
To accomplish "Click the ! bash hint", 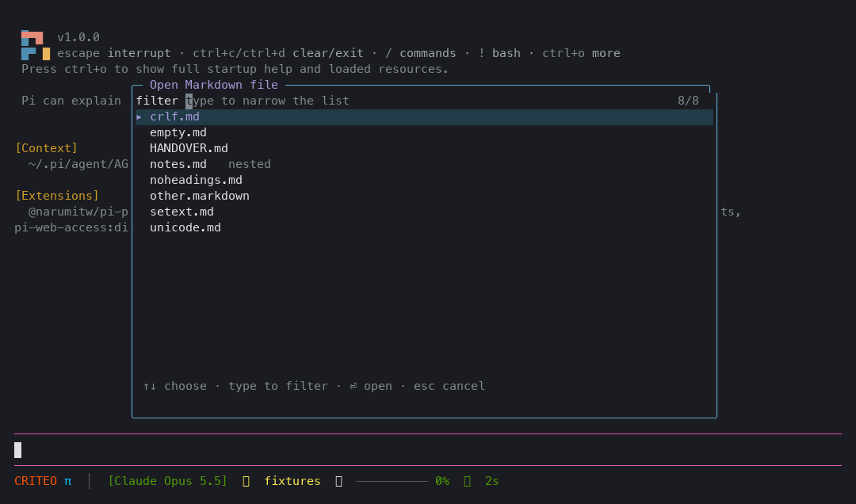I will 499,54.
